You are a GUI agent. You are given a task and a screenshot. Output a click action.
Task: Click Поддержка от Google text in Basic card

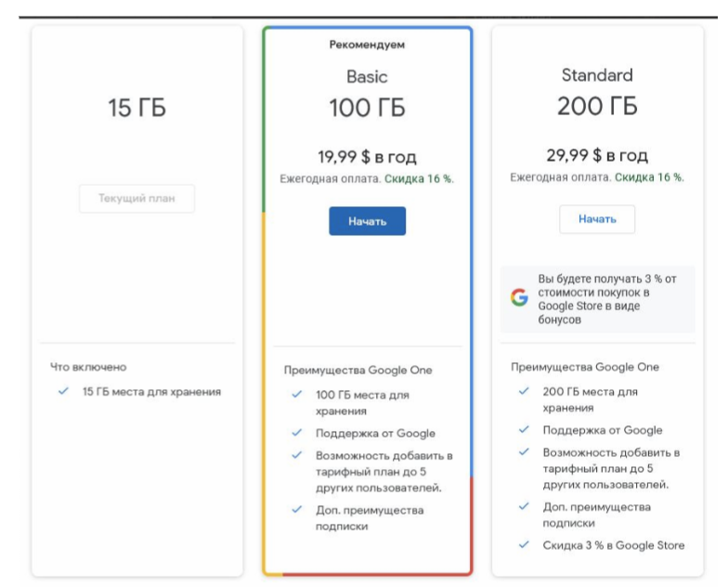pyautogui.click(x=375, y=433)
